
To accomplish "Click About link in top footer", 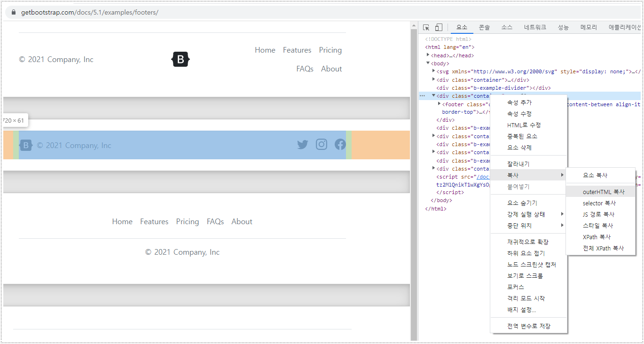I will (331, 69).
